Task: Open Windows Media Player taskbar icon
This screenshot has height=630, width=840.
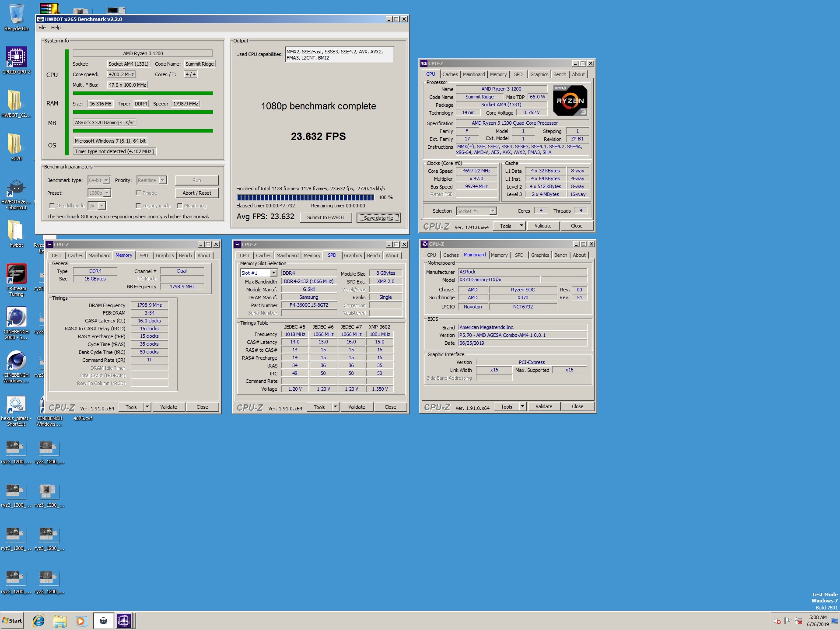Action: click(81, 621)
